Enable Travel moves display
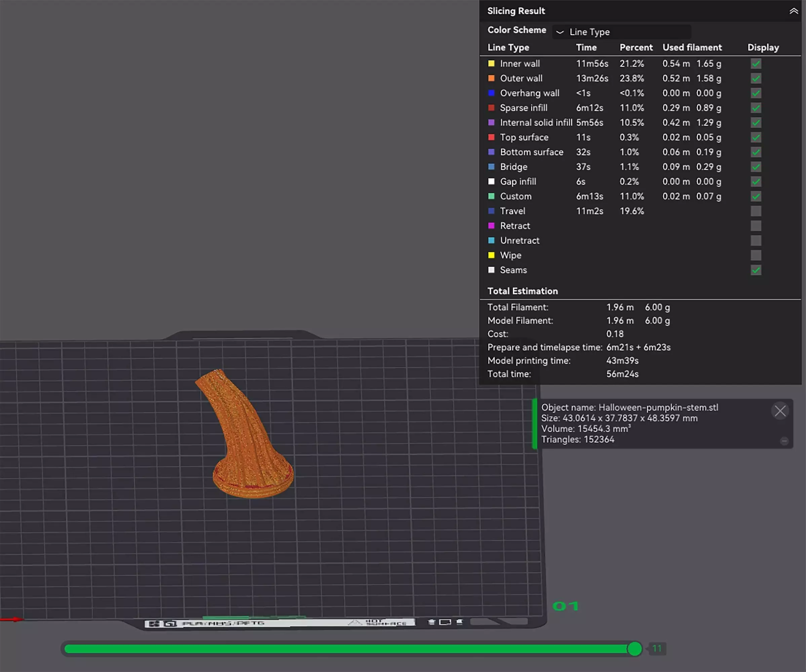 [x=756, y=211]
